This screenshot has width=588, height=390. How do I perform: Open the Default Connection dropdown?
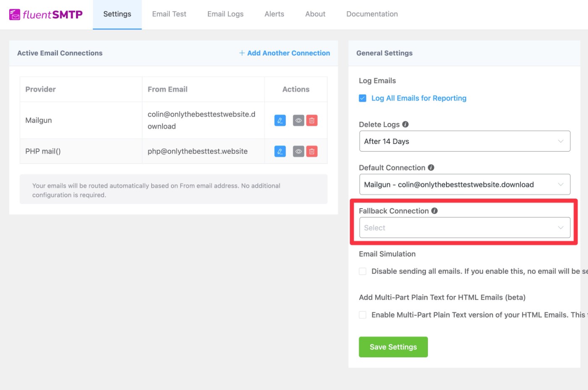[x=465, y=184]
